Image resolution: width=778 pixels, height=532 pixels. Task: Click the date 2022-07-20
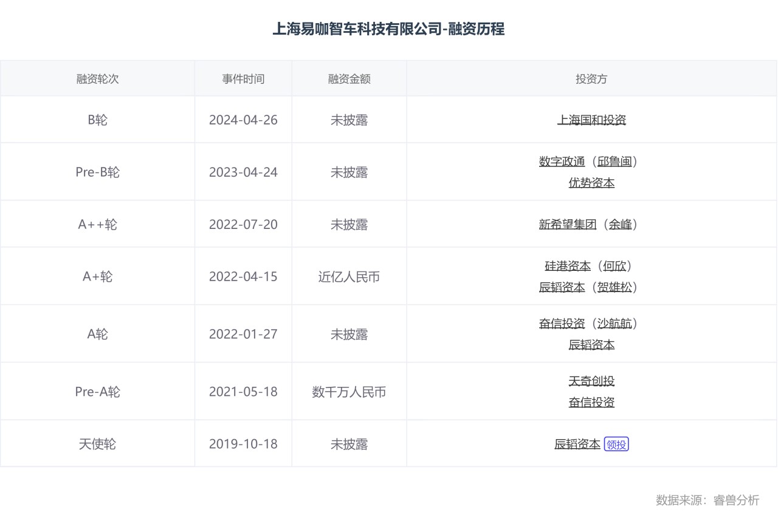243,224
